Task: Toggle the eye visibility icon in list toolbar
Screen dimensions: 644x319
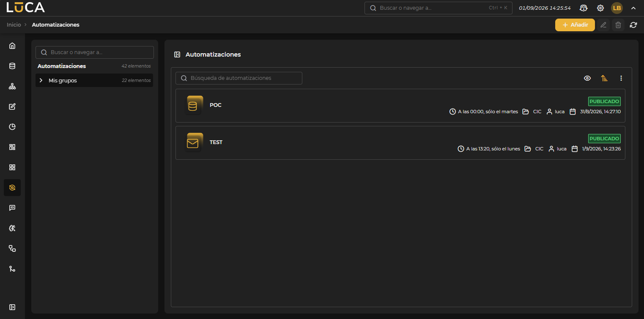Action: click(587, 78)
